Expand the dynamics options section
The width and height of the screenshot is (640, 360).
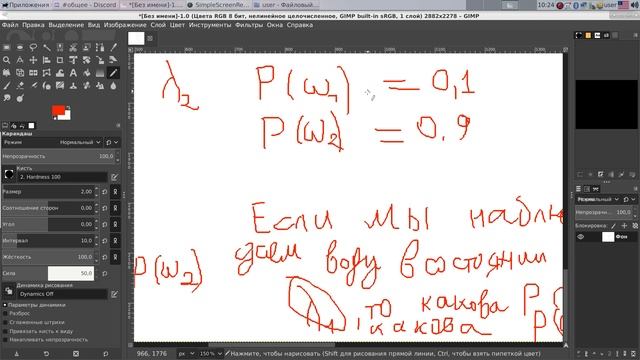pyautogui.click(x=5, y=305)
